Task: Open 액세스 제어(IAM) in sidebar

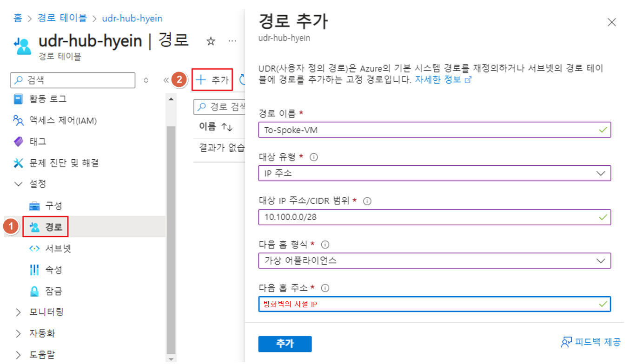Action: 63,121
